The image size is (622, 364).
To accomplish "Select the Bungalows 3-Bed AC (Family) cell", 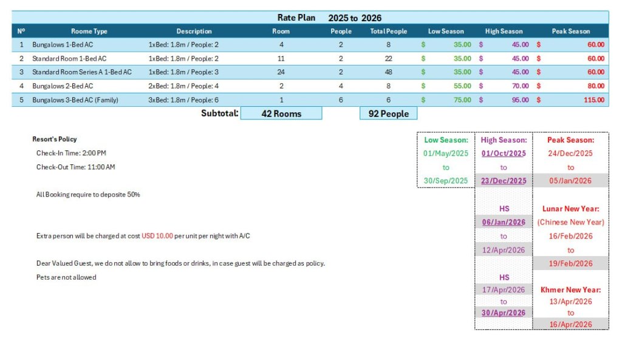I will pos(75,99).
